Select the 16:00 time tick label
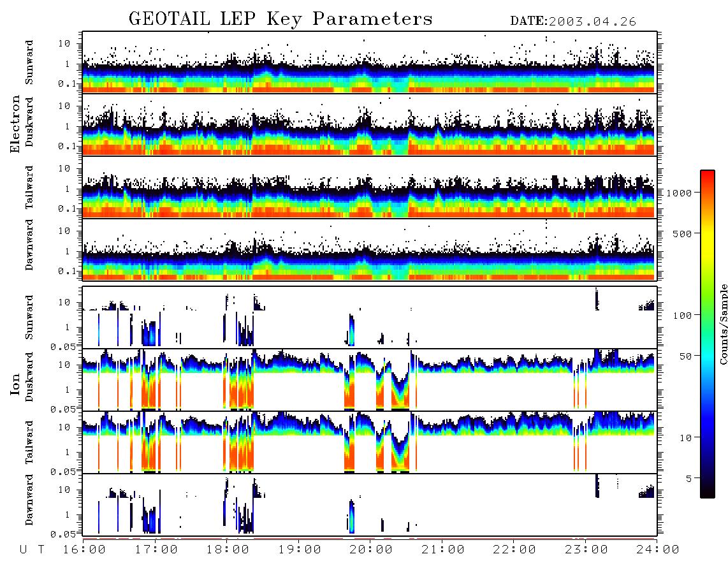The height and width of the screenshot is (561, 728). pyautogui.click(x=84, y=550)
